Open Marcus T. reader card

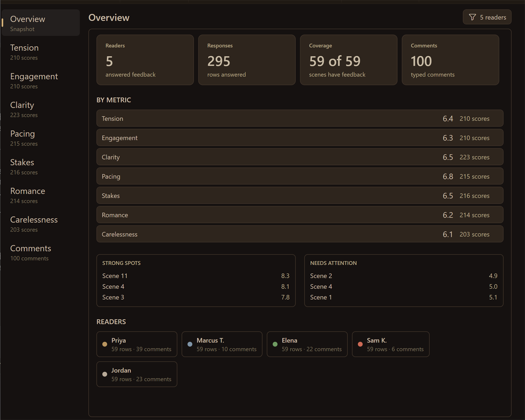[222, 344]
